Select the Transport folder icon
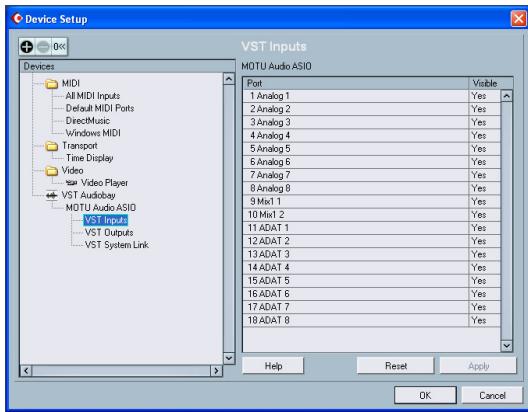Screen dimensions: 528x412 click(x=52, y=146)
